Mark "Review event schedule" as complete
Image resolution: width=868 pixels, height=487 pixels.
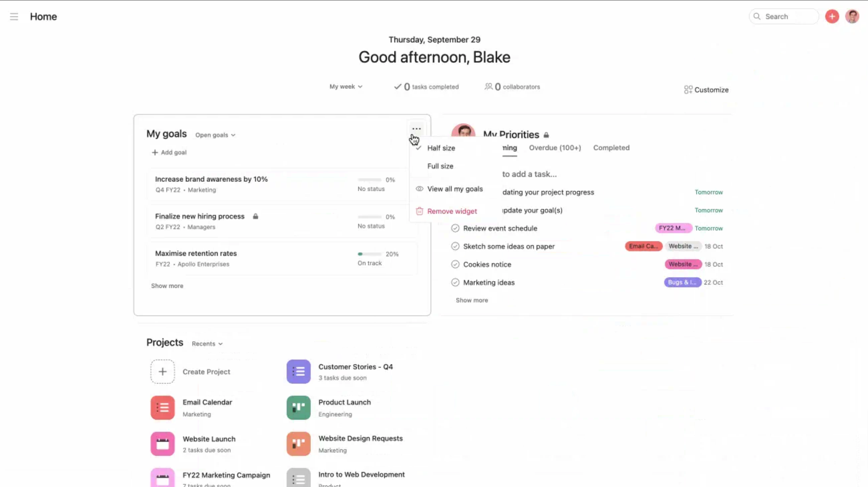(455, 228)
